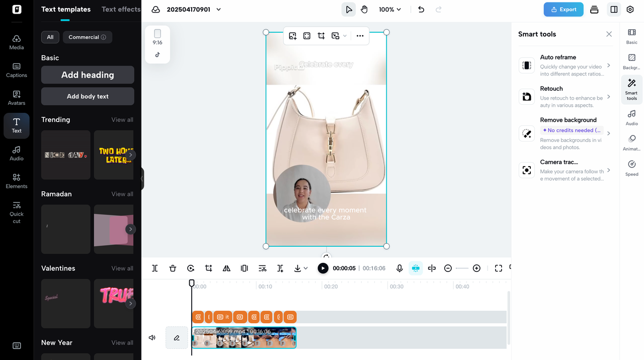Image resolution: width=644 pixels, height=360 pixels.
Task: Select the Split tool in the timeline toolbar
Action: pos(155,268)
